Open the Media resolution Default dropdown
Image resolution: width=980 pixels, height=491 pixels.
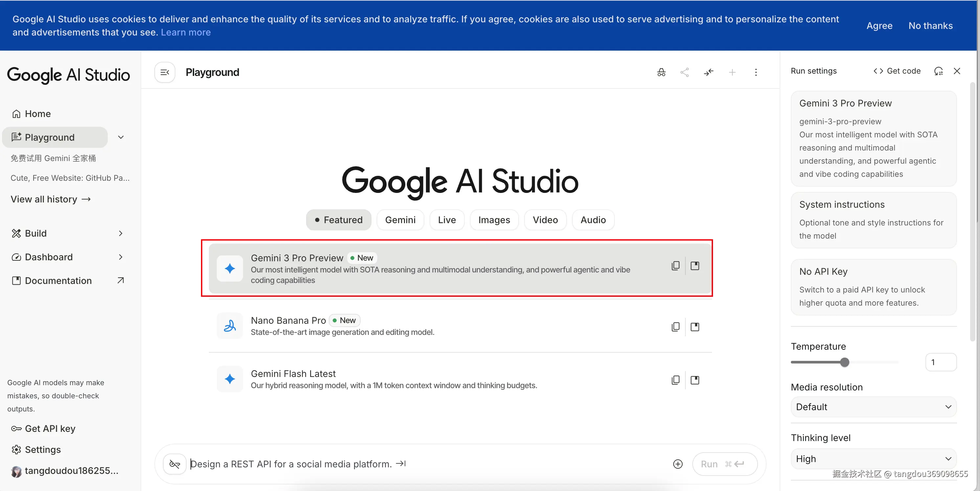(x=874, y=407)
